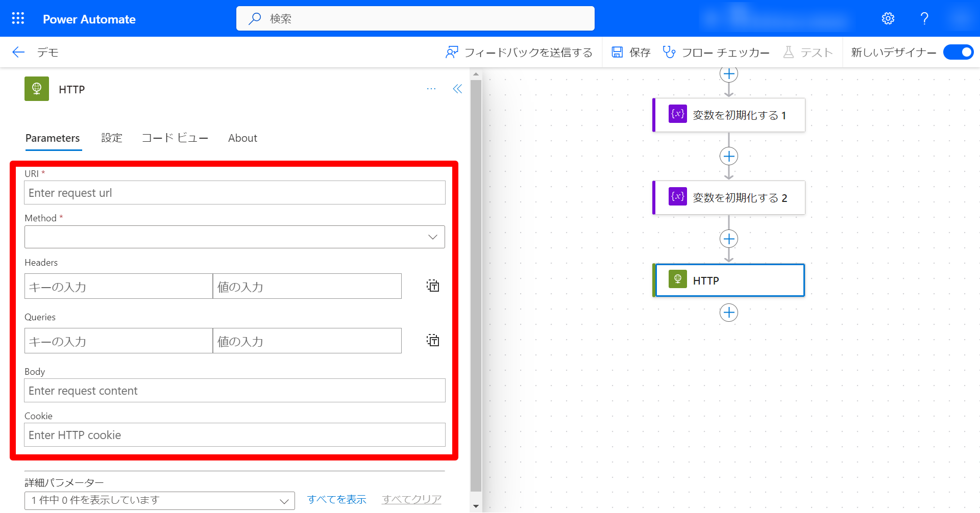Switch Queries to text mode icon
Viewport: 980px width, 513px height.
pos(433,340)
